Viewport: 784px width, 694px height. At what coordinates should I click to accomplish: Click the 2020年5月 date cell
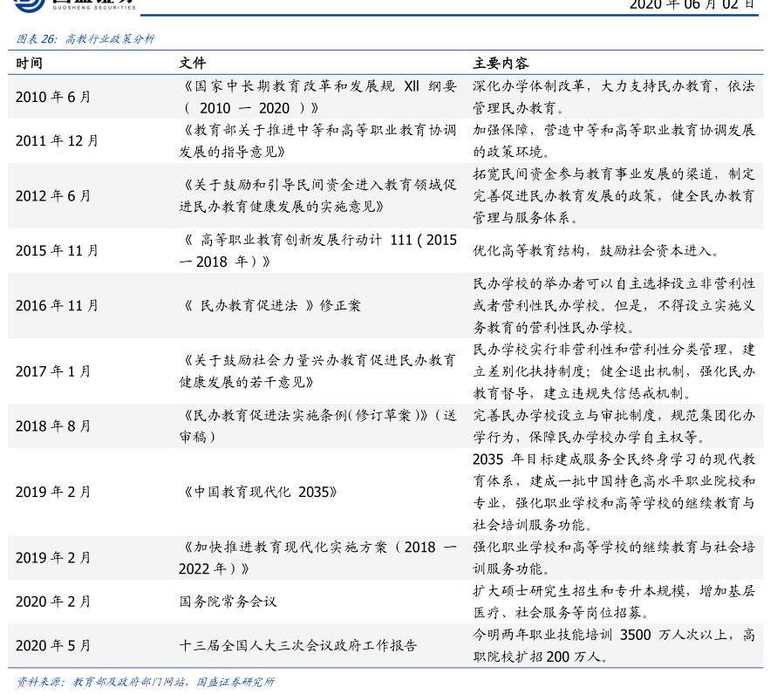[x=53, y=645]
